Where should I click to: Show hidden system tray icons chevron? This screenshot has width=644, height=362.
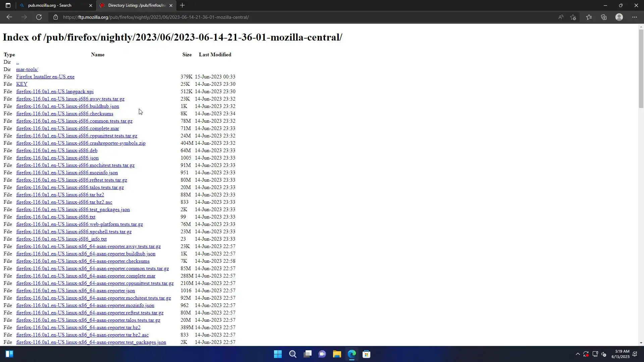[x=578, y=354]
